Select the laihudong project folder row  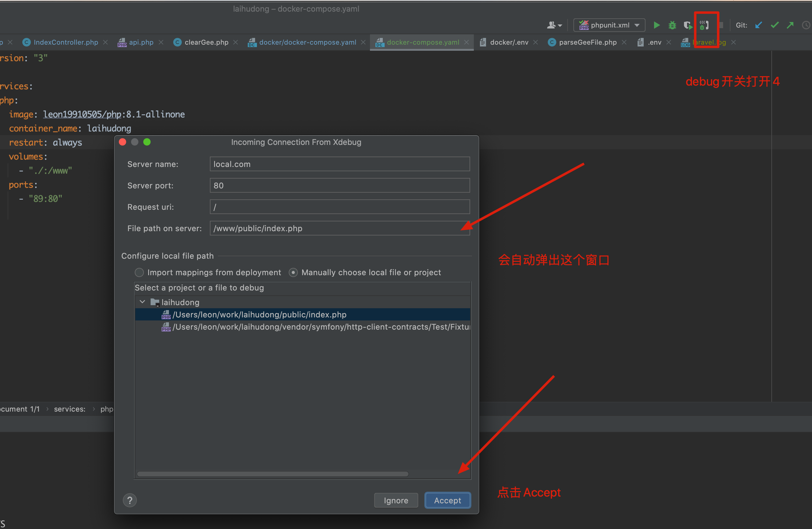(303, 302)
